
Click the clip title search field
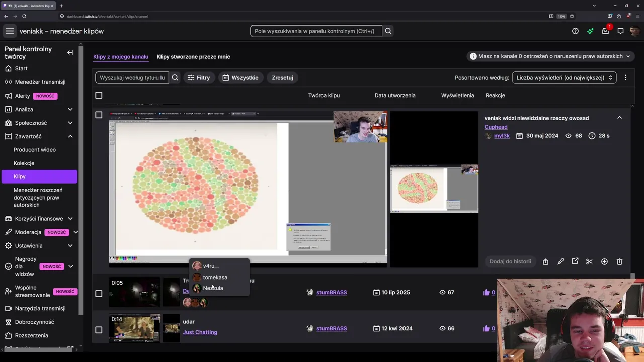coord(132,78)
